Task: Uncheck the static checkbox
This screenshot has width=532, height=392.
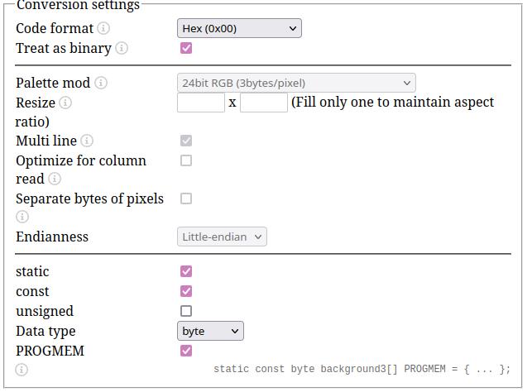Action: pos(186,271)
